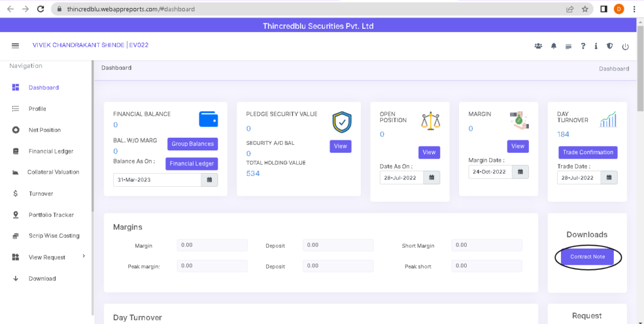Click the group users icon in header
The width and height of the screenshot is (644, 324).
click(x=538, y=46)
